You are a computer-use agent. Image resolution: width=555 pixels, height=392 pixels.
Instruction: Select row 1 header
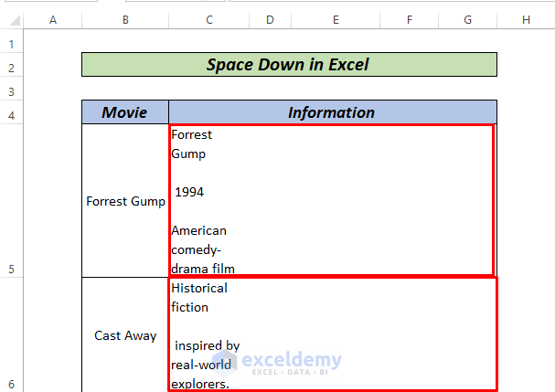pos(11,44)
